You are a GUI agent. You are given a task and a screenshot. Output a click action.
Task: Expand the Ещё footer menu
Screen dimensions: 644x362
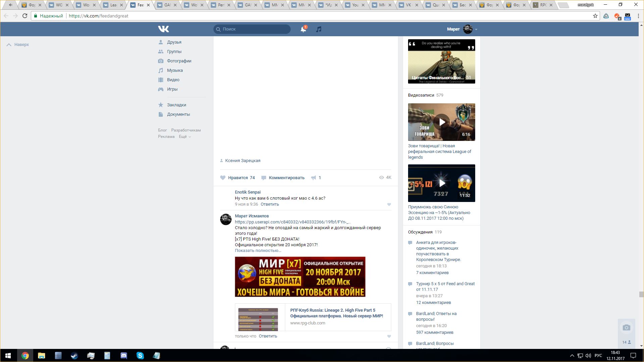[x=185, y=137]
